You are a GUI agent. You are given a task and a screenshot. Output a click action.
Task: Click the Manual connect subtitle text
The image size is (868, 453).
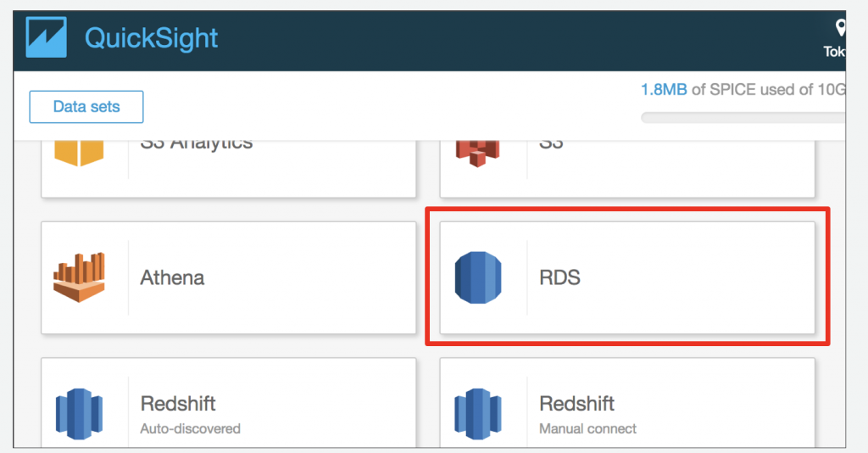[588, 428]
